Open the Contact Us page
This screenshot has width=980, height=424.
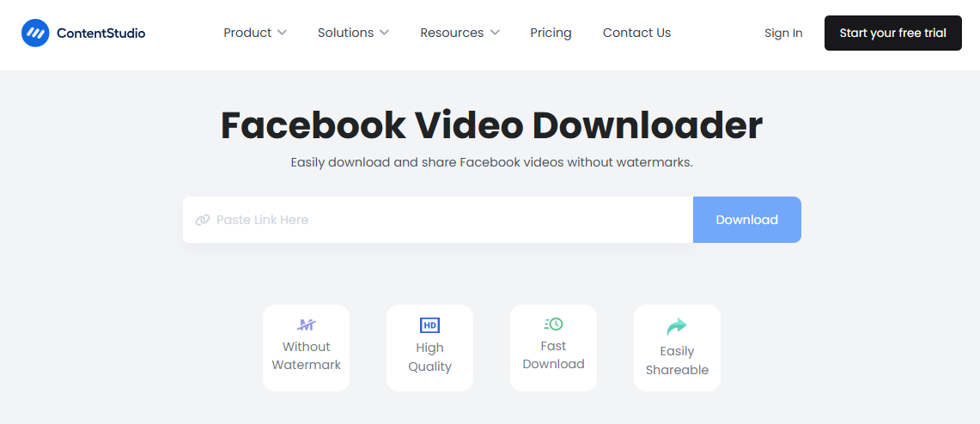point(636,33)
